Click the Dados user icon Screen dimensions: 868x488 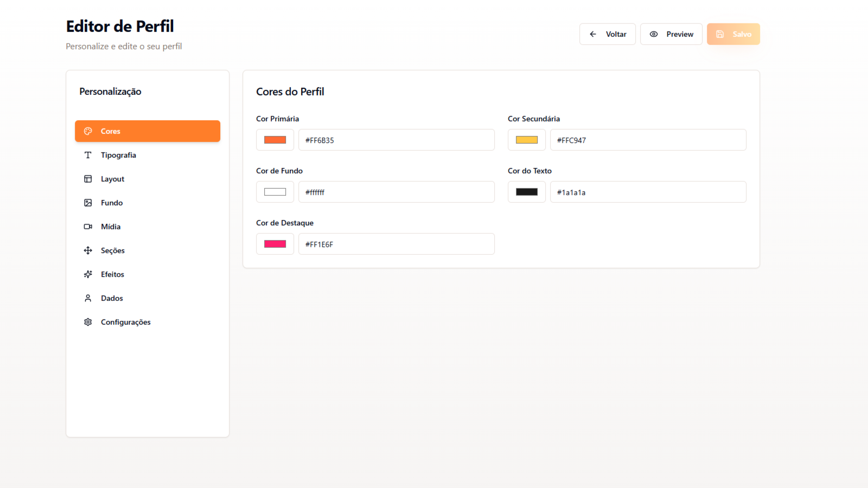click(88, 298)
